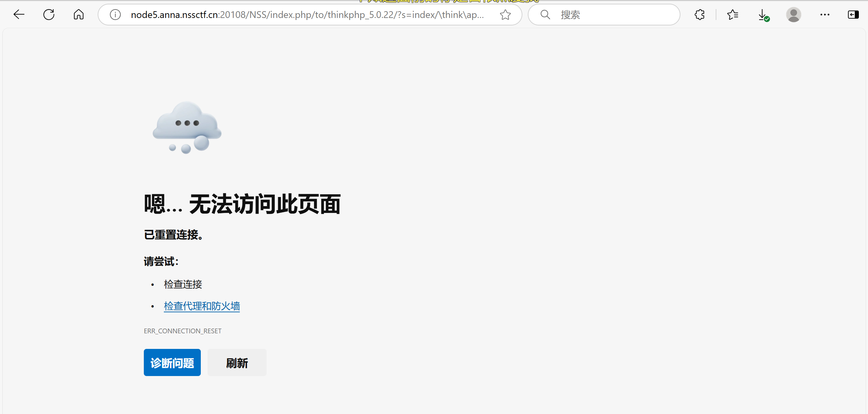This screenshot has height=414, width=868.
Task: Reload the page with refresh icon
Action: 49,15
